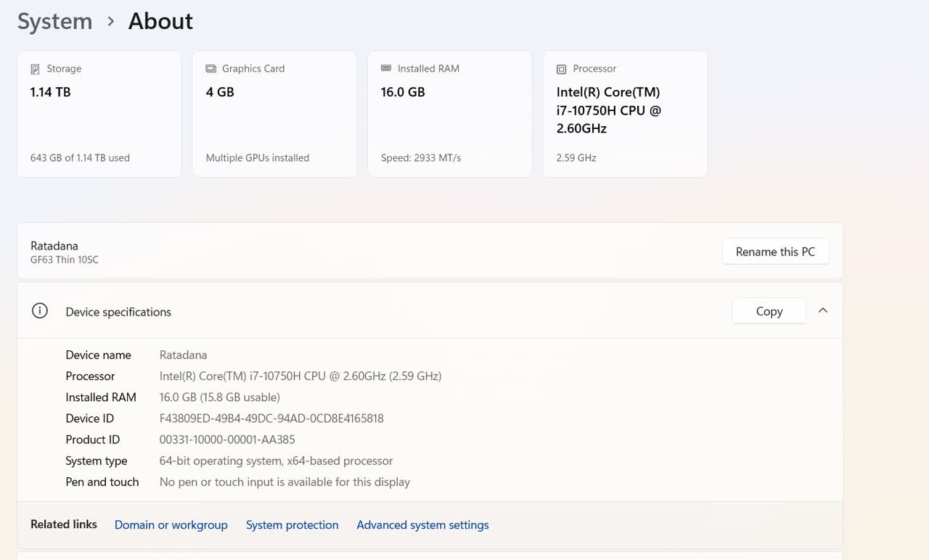Click the Graphics Card icon
Image resolution: width=929 pixels, height=560 pixels.
pos(210,69)
